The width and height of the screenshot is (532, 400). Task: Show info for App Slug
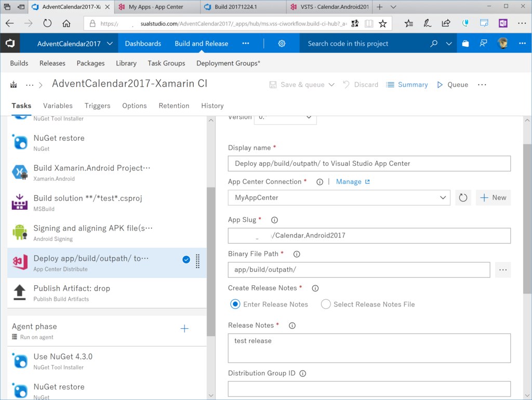coord(274,220)
